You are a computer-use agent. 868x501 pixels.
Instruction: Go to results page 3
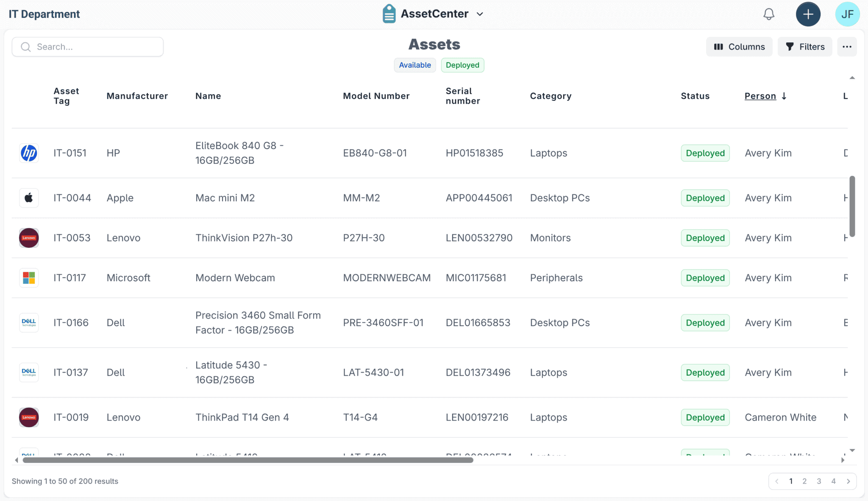(x=819, y=481)
